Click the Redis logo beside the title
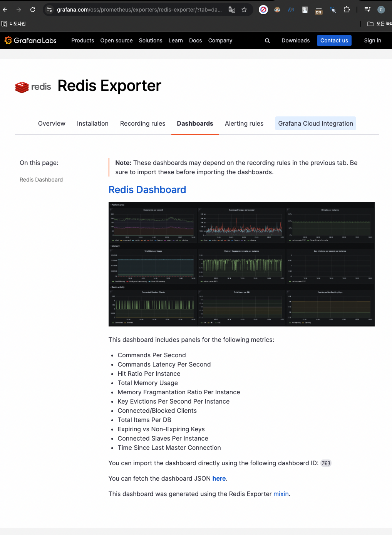 click(33, 87)
